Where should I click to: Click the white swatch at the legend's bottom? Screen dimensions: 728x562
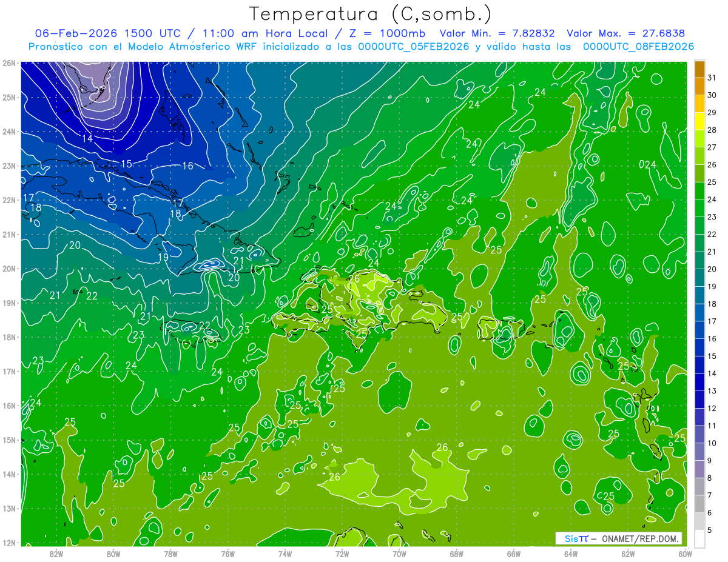click(699, 538)
